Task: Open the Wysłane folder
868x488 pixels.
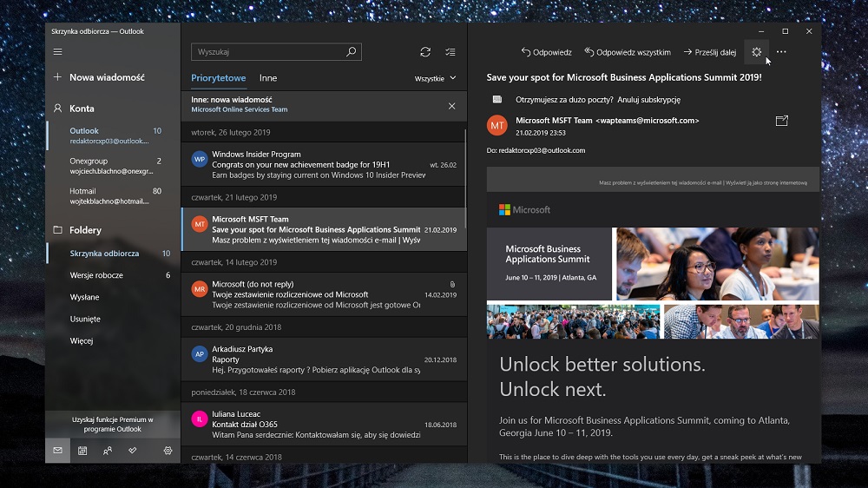Action: tap(114, 297)
